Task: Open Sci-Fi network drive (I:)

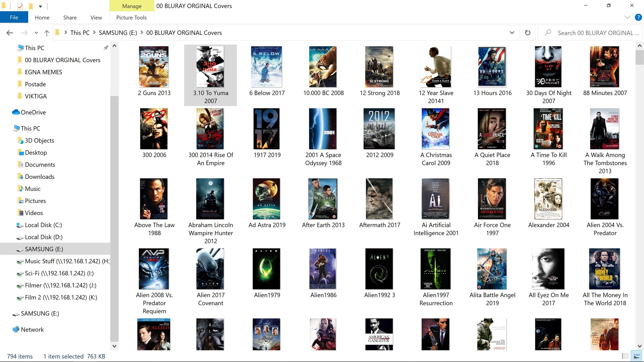Action: (59, 273)
